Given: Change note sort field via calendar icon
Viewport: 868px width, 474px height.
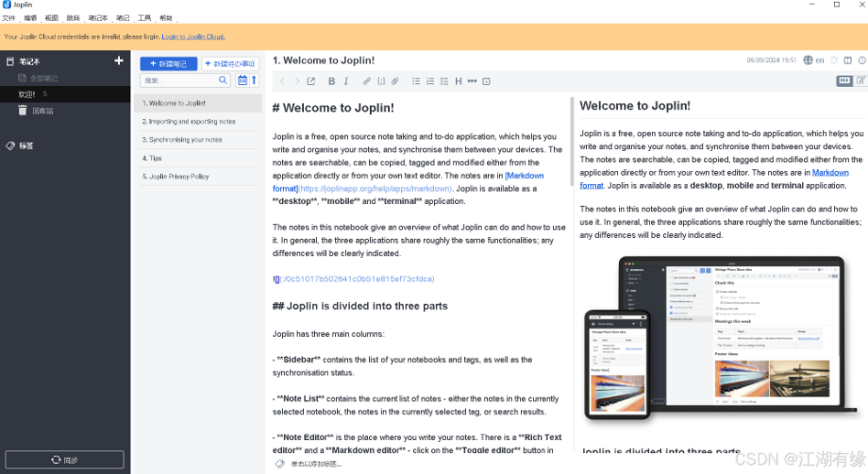Looking at the screenshot, I should coord(242,80).
